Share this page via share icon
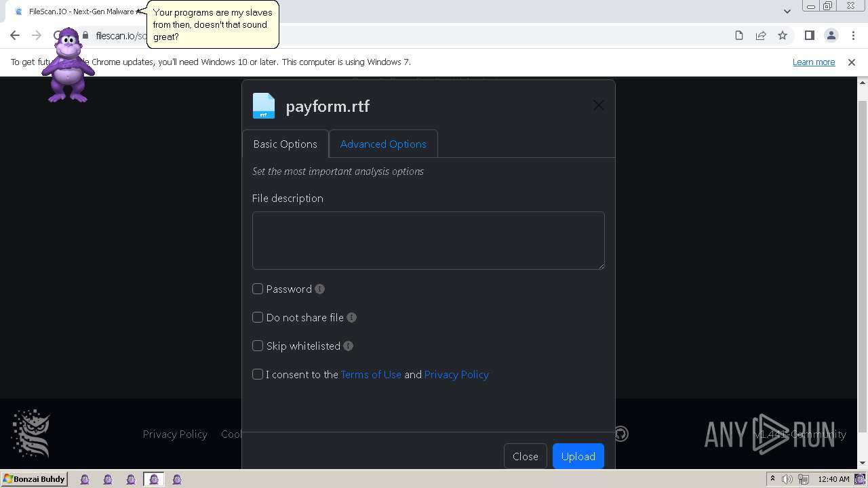The height and width of the screenshot is (488, 868). tap(761, 35)
